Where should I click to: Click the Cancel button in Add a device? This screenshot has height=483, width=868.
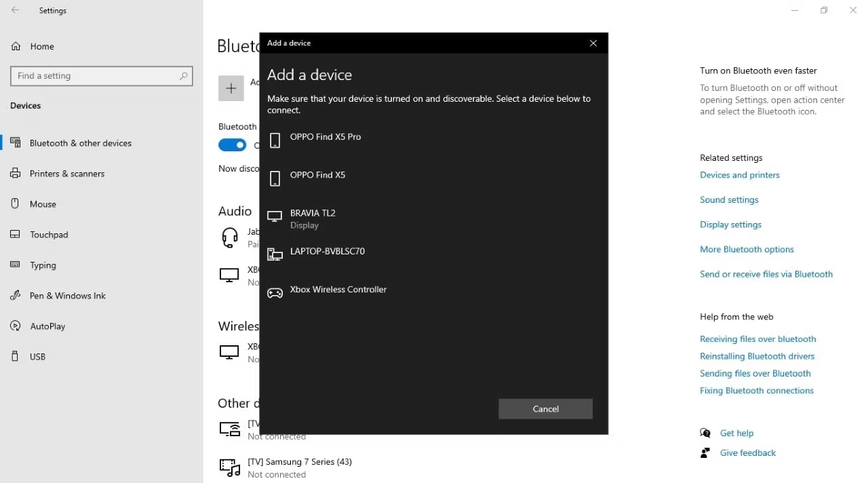click(545, 408)
